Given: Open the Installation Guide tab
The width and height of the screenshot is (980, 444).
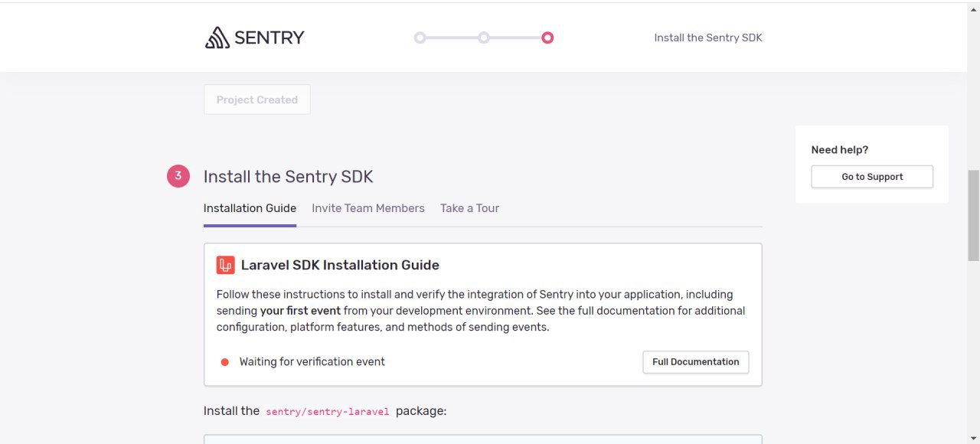Looking at the screenshot, I should (x=250, y=208).
